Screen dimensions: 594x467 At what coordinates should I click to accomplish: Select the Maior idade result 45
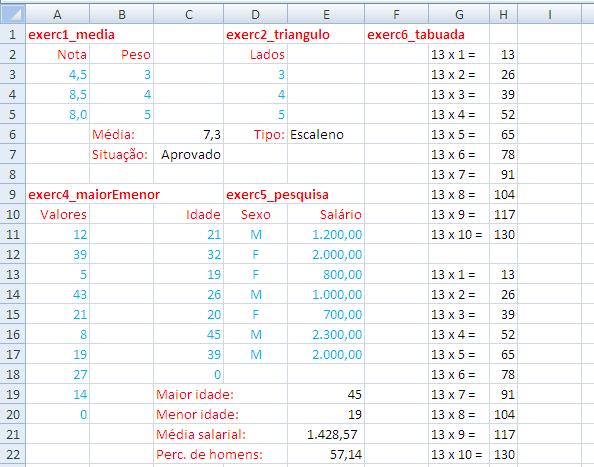click(x=326, y=394)
